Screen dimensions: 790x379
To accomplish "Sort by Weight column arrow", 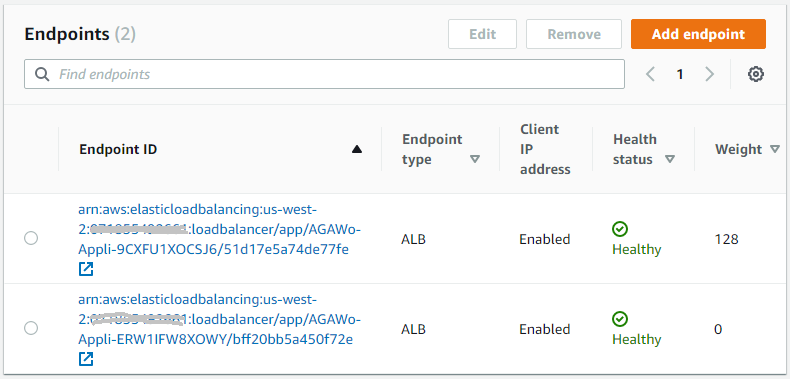I will [775, 149].
